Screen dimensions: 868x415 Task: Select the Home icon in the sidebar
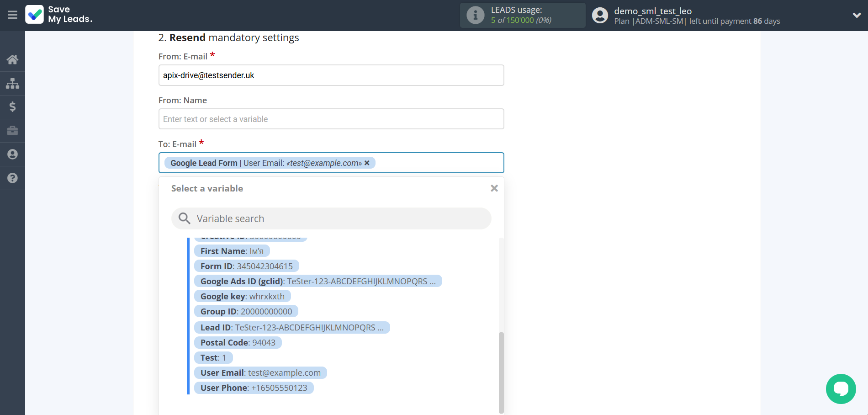[x=12, y=59]
